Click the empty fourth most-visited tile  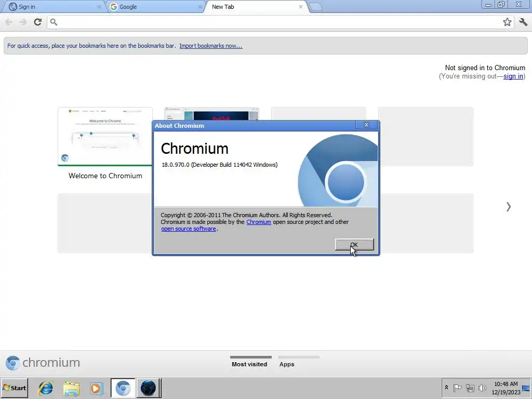click(x=425, y=137)
